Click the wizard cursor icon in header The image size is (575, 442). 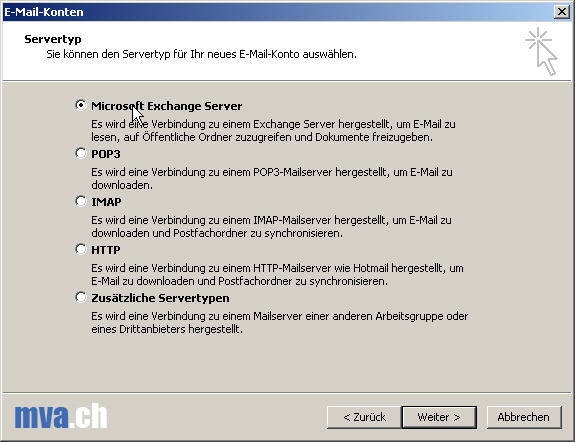tap(542, 51)
